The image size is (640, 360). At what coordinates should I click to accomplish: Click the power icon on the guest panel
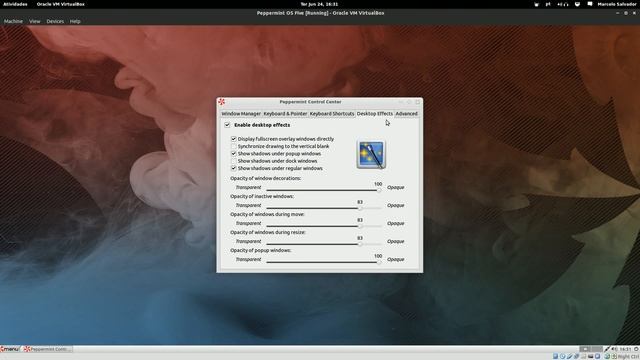coord(636,349)
